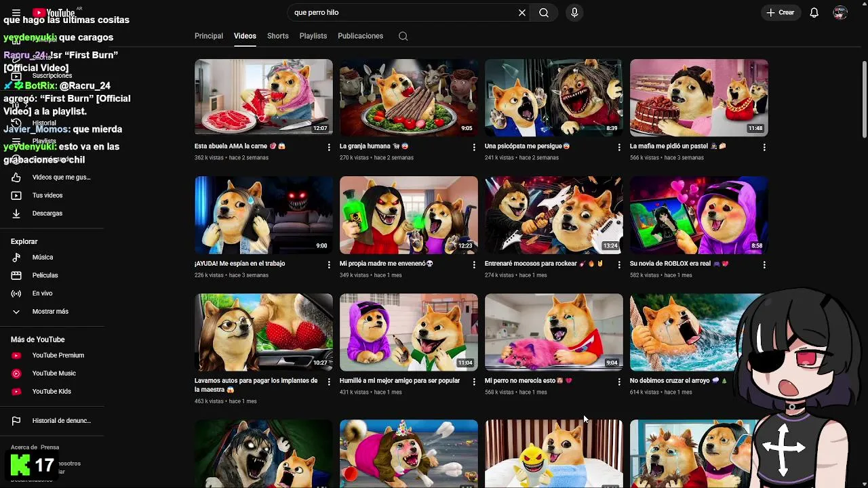Play 'Esta abuela AMA la carne' thumbnail
This screenshot has width=868, height=488.
[x=264, y=98]
